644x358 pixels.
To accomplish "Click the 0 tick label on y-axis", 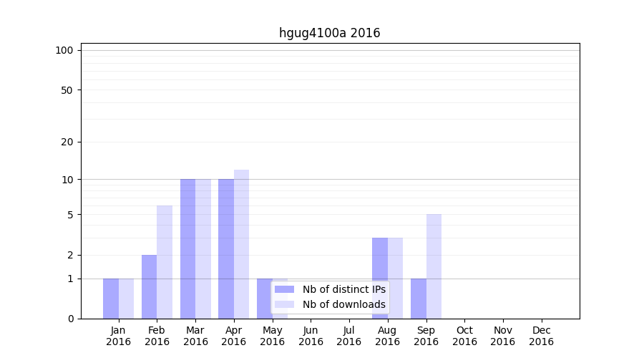I will [70, 319].
